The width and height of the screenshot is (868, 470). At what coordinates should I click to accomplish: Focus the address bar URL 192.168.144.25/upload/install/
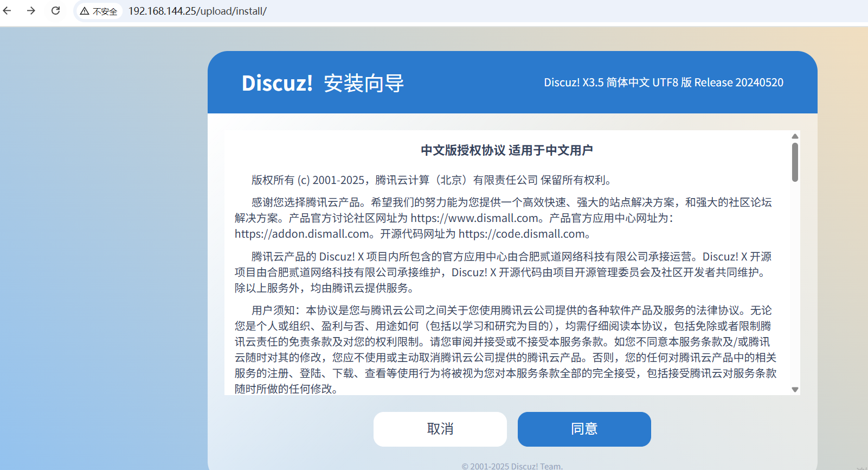pos(197,11)
